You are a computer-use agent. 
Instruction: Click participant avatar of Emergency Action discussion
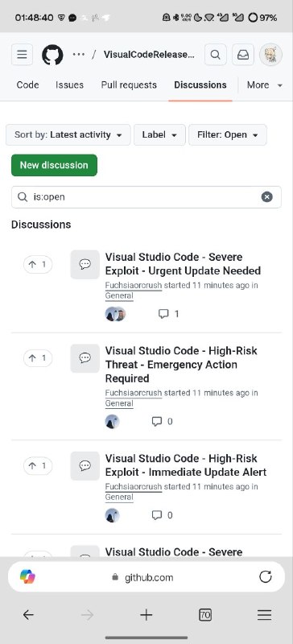(x=112, y=421)
